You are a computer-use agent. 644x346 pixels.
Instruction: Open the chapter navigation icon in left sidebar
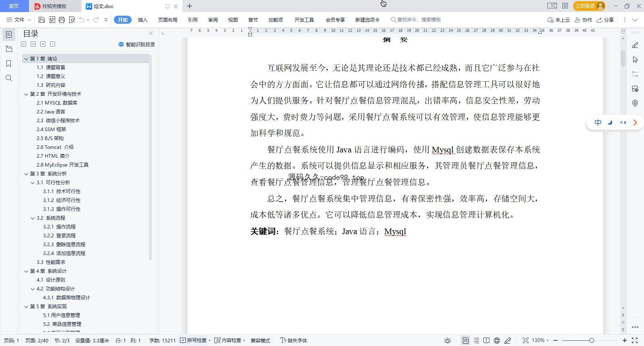[x=9, y=49]
